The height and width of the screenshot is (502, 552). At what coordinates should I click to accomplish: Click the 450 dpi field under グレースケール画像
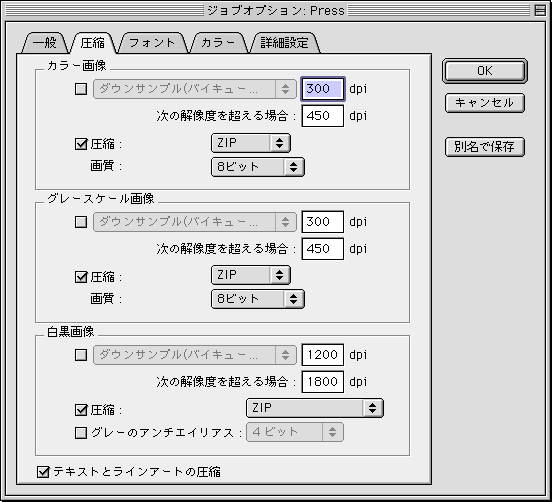[x=322, y=249]
